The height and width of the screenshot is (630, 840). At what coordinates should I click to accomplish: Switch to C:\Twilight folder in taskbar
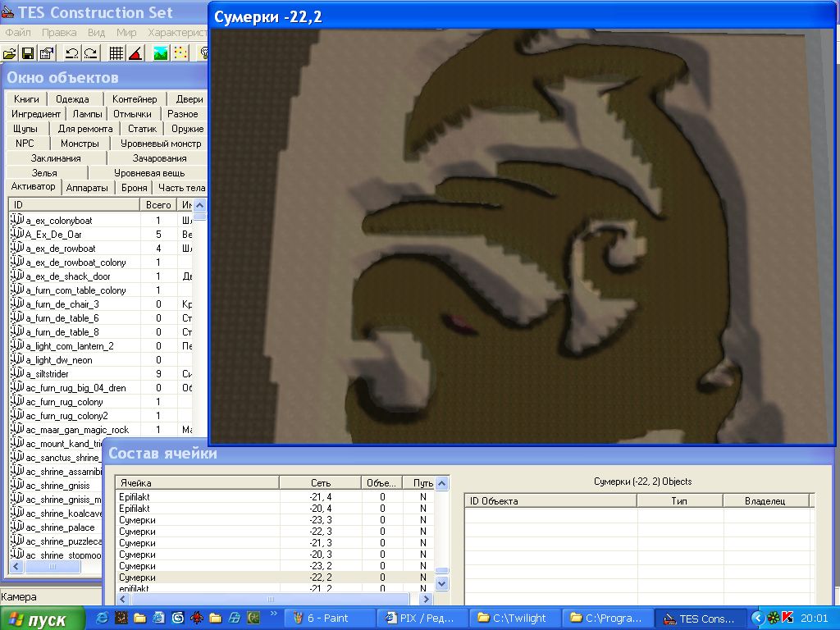(x=515, y=619)
